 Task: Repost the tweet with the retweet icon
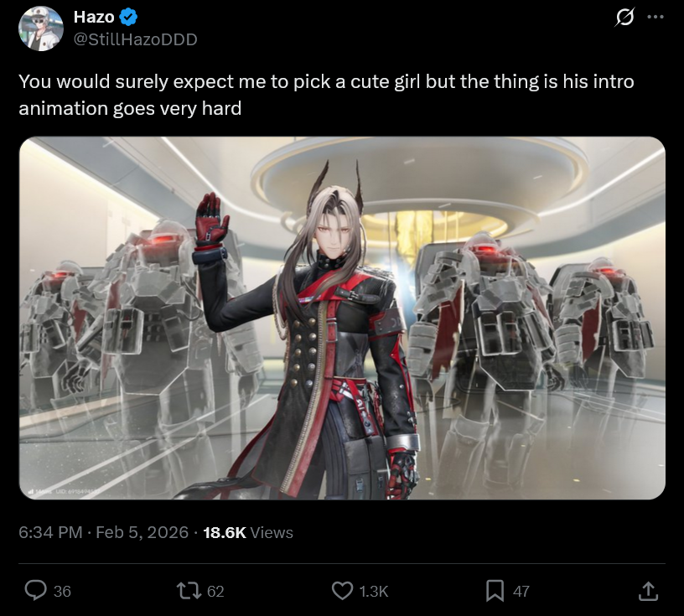(x=189, y=591)
